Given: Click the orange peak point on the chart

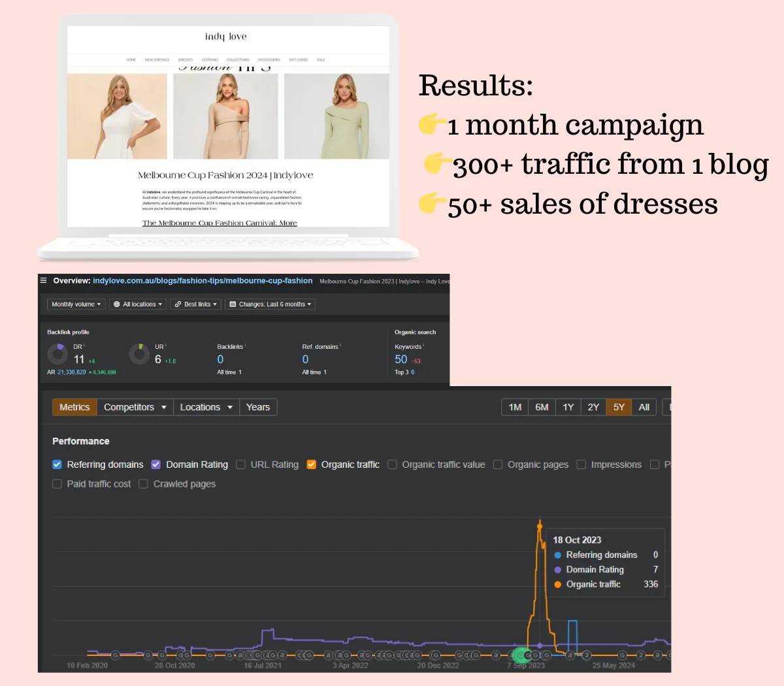Looking at the screenshot, I should pyautogui.click(x=540, y=525).
